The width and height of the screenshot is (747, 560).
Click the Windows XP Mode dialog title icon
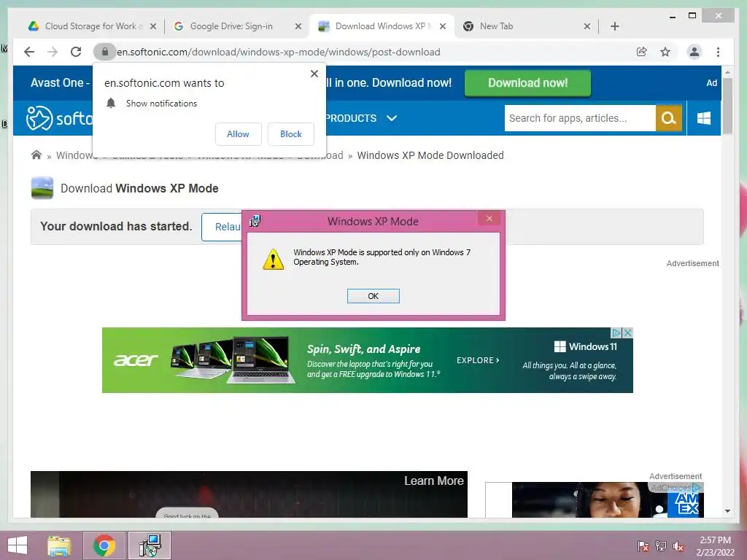click(x=255, y=221)
